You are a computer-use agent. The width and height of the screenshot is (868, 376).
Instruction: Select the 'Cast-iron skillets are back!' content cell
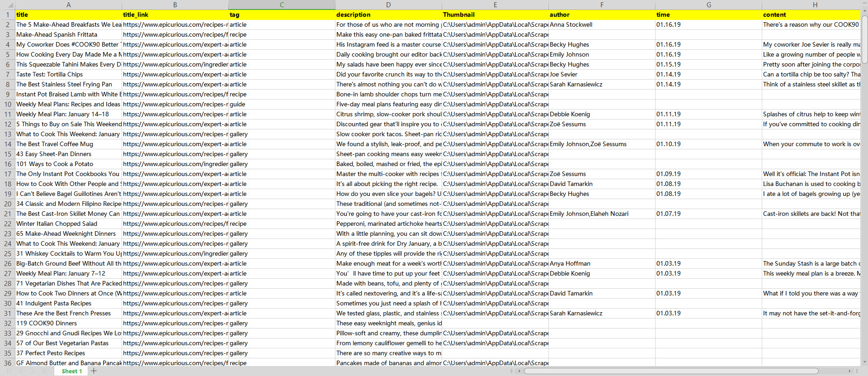811,214
